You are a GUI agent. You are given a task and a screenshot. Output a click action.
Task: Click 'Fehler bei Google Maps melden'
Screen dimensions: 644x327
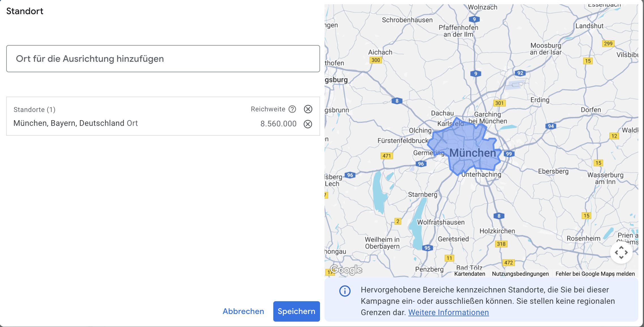[595, 274]
